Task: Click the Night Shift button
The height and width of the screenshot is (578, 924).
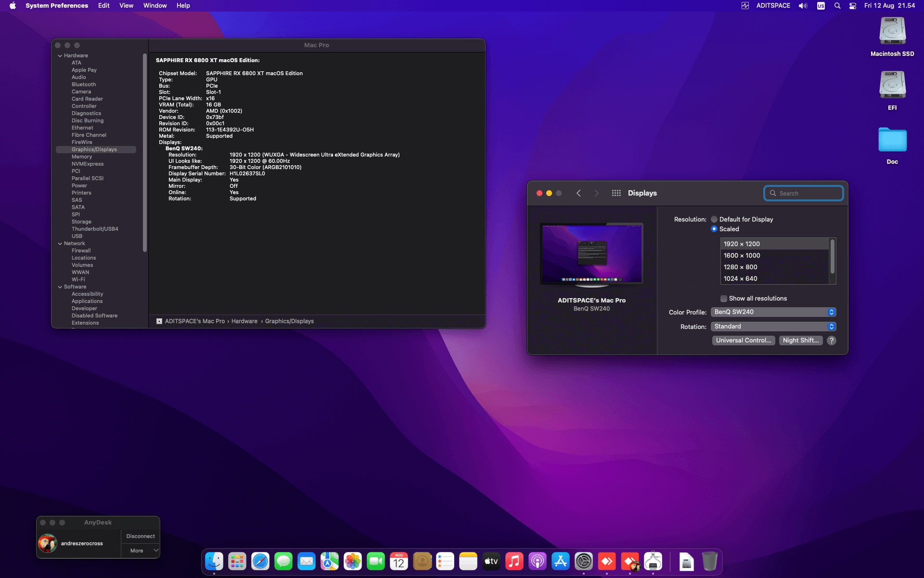Action: click(800, 341)
